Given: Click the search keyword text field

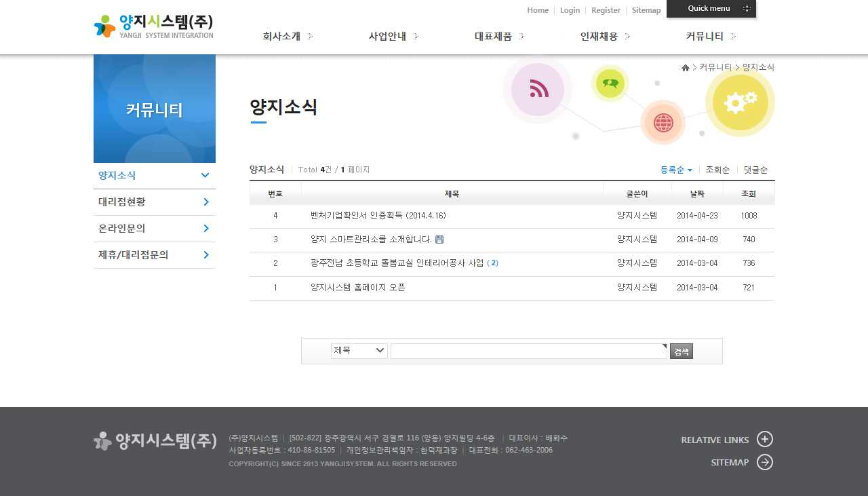Looking at the screenshot, I should 528,351.
